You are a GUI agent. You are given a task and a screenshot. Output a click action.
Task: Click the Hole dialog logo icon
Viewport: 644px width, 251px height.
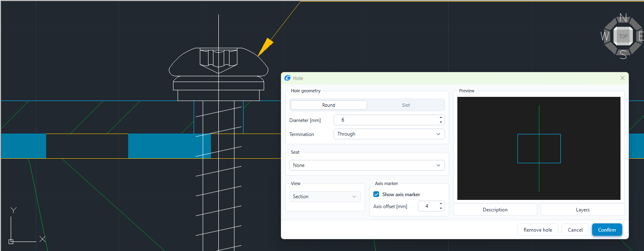click(x=288, y=78)
